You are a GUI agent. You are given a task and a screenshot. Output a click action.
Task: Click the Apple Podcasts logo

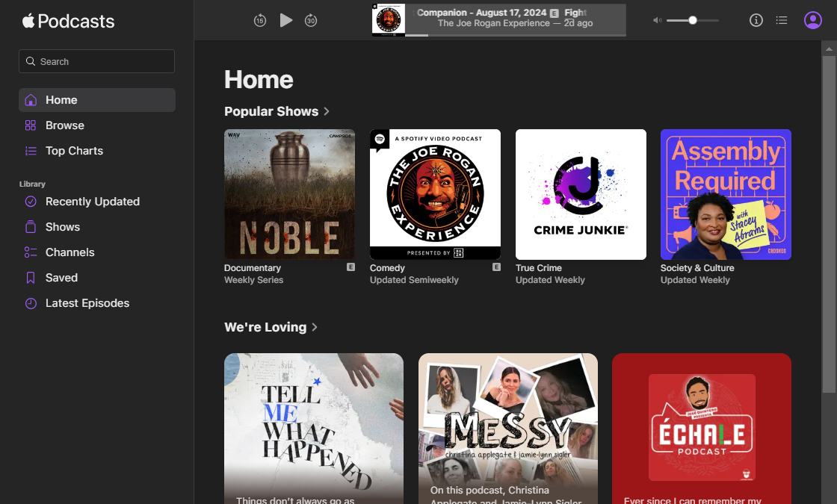point(69,21)
